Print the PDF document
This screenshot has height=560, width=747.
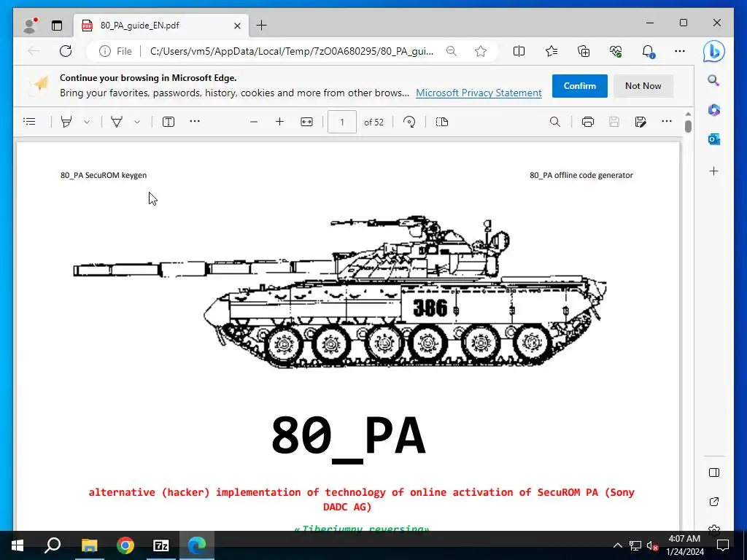[x=588, y=122]
